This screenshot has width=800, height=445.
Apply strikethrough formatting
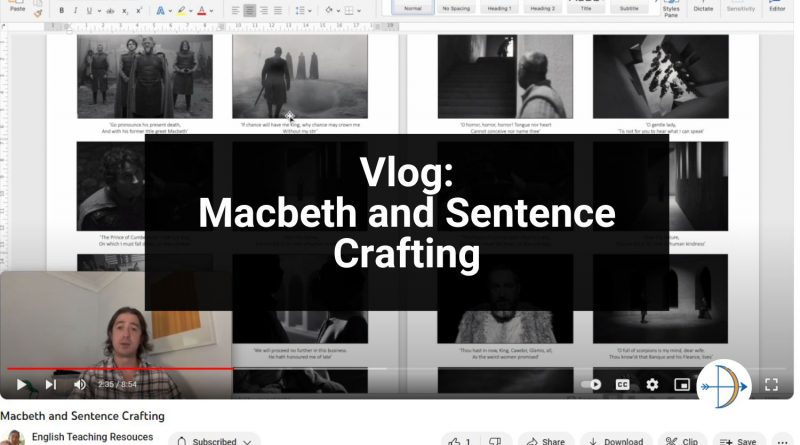(110, 11)
